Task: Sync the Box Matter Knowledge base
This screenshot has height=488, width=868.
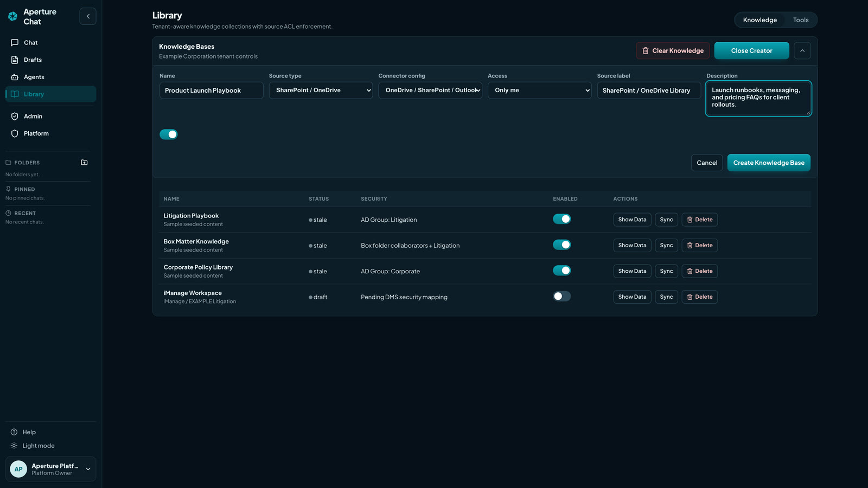Action: pos(666,246)
